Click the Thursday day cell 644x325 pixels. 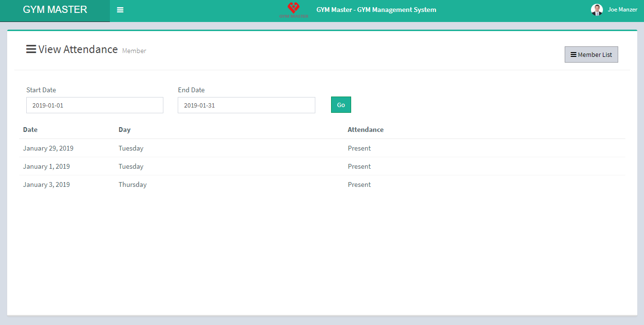click(132, 184)
